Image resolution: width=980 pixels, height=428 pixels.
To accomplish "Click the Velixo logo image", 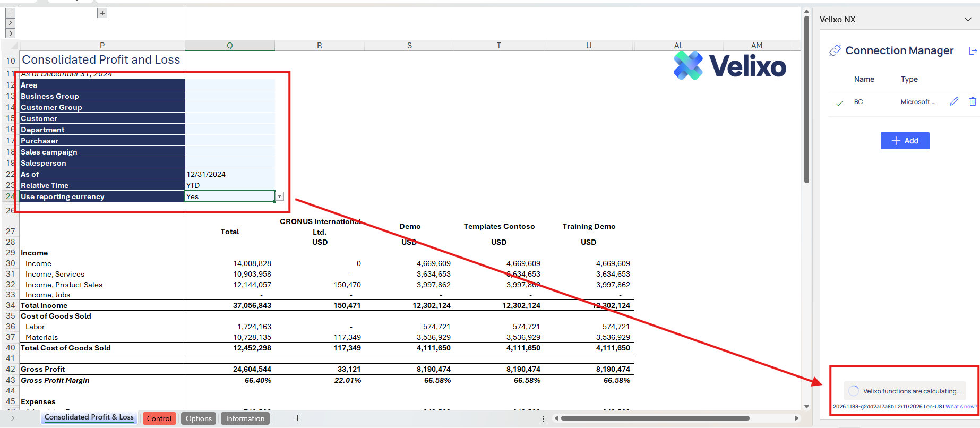I will (x=730, y=66).
